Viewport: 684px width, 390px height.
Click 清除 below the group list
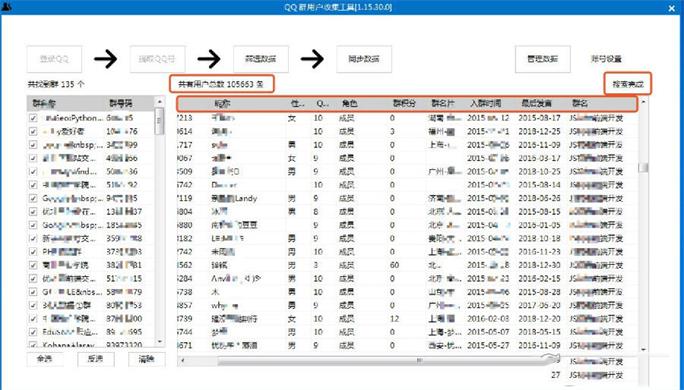pyautogui.click(x=147, y=359)
